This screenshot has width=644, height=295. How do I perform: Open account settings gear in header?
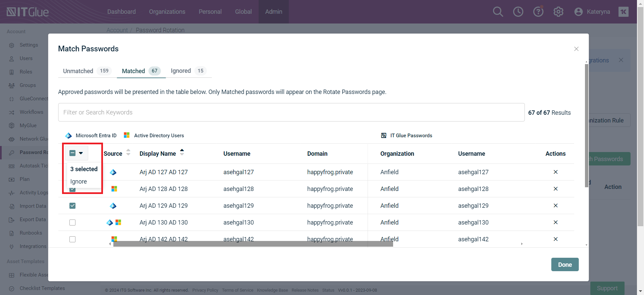click(x=558, y=12)
